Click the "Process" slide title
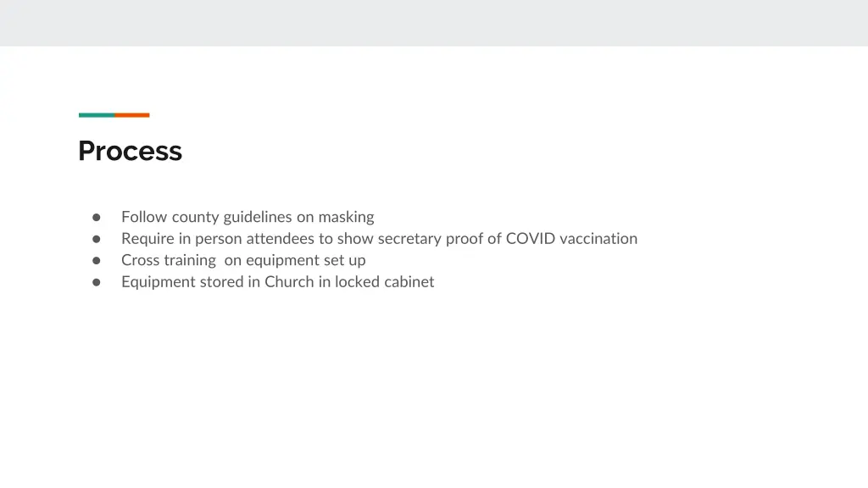This screenshot has height=488, width=868. (130, 151)
